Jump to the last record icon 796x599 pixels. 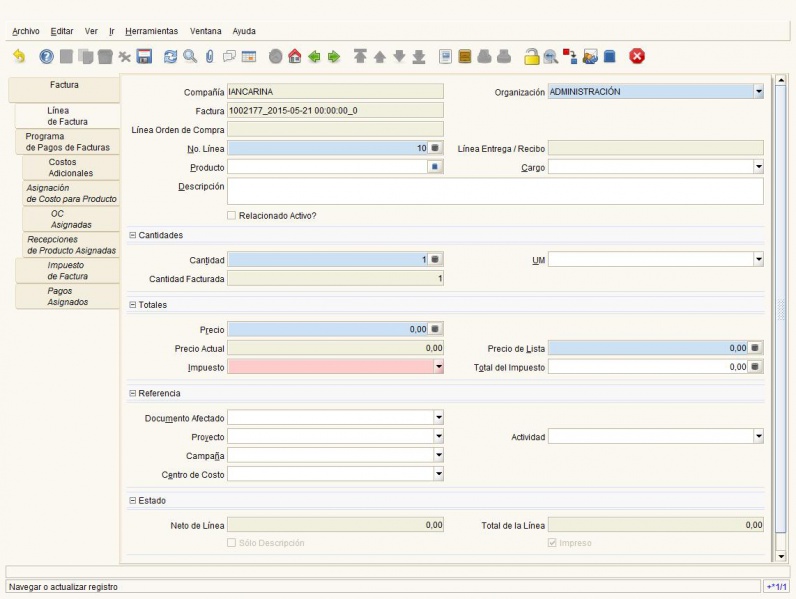[419, 56]
